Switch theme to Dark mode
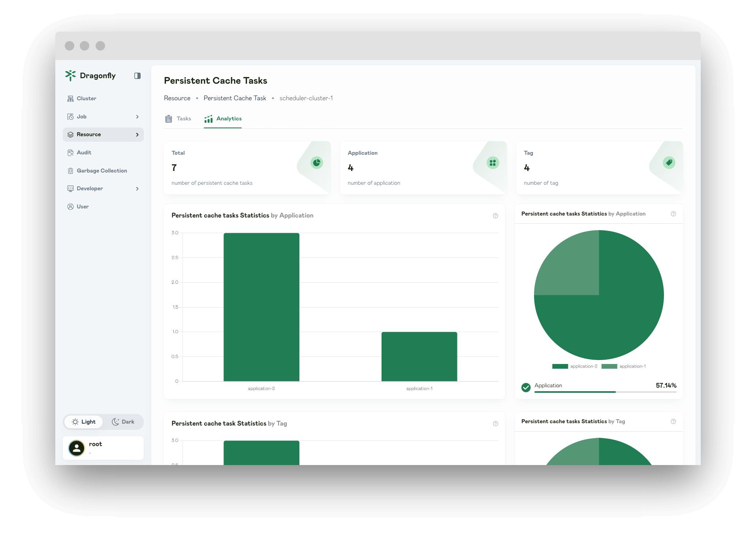This screenshot has width=756, height=544. pos(124,422)
